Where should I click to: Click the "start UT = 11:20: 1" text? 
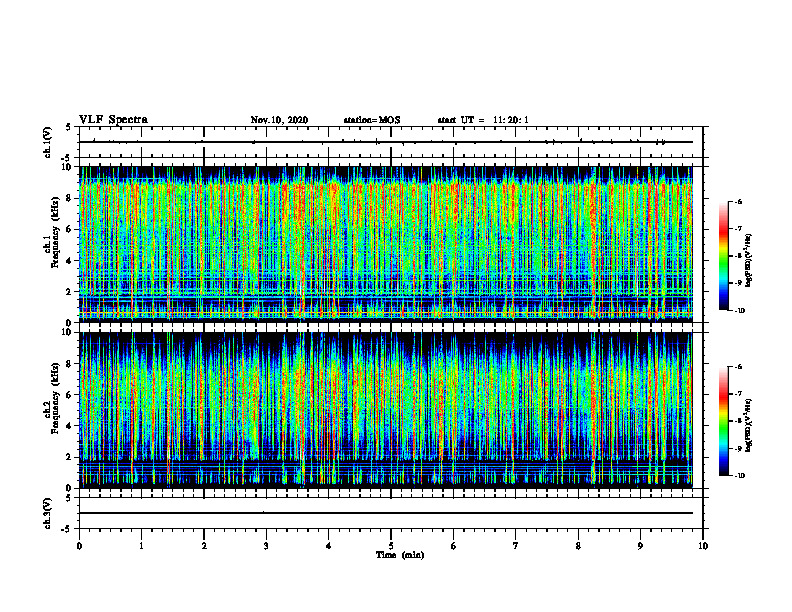pos(483,120)
